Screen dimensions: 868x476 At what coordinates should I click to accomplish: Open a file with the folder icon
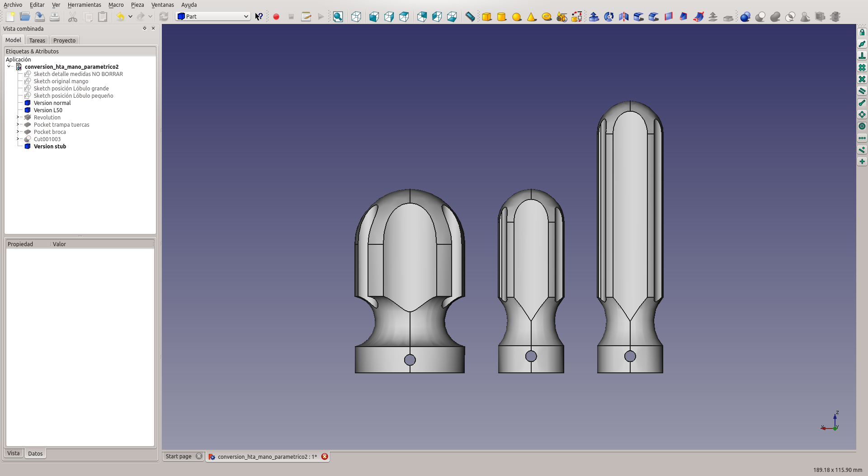coord(25,17)
